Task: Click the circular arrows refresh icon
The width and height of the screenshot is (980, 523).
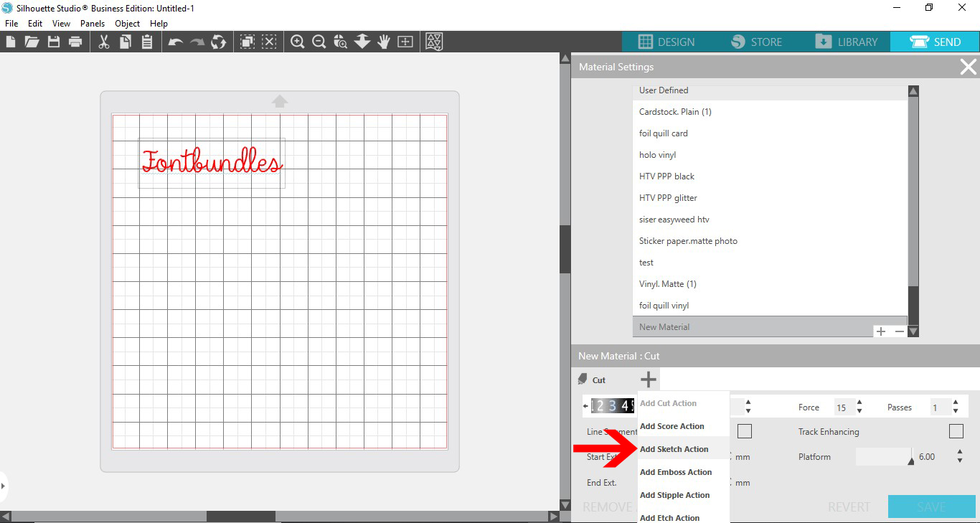Action: coord(219,42)
